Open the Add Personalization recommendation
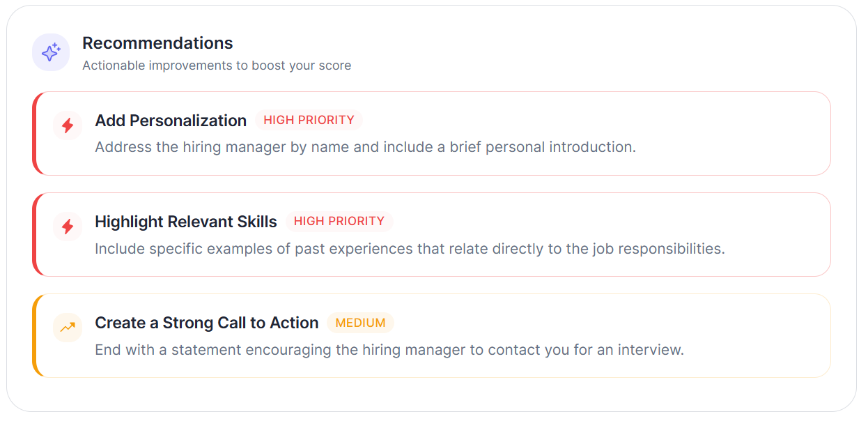 [432, 133]
